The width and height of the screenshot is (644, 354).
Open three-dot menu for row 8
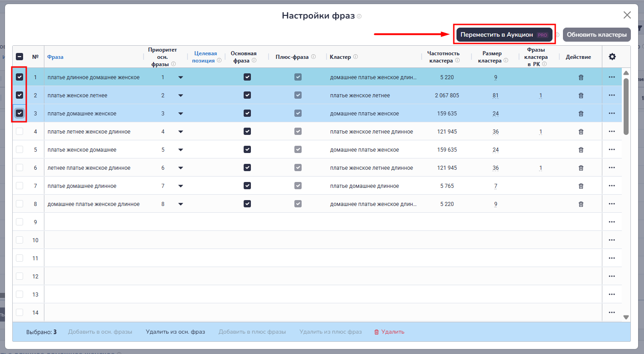pyautogui.click(x=612, y=204)
